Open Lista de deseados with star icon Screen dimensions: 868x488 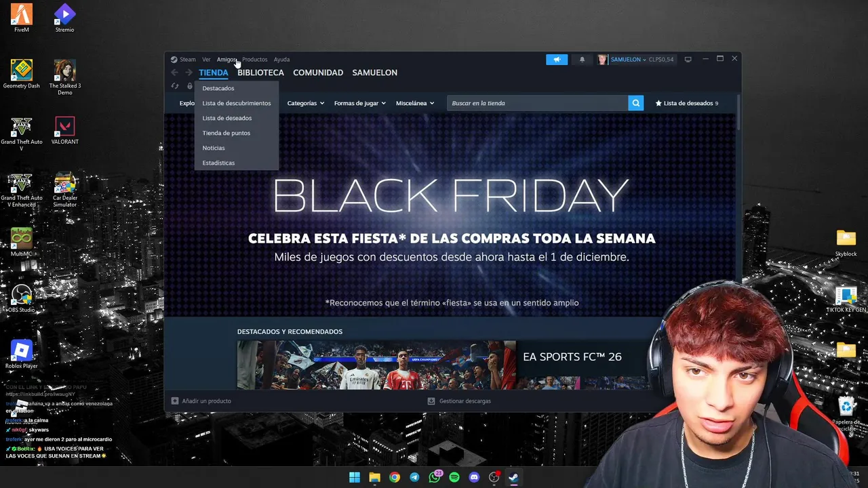coord(686,103)
